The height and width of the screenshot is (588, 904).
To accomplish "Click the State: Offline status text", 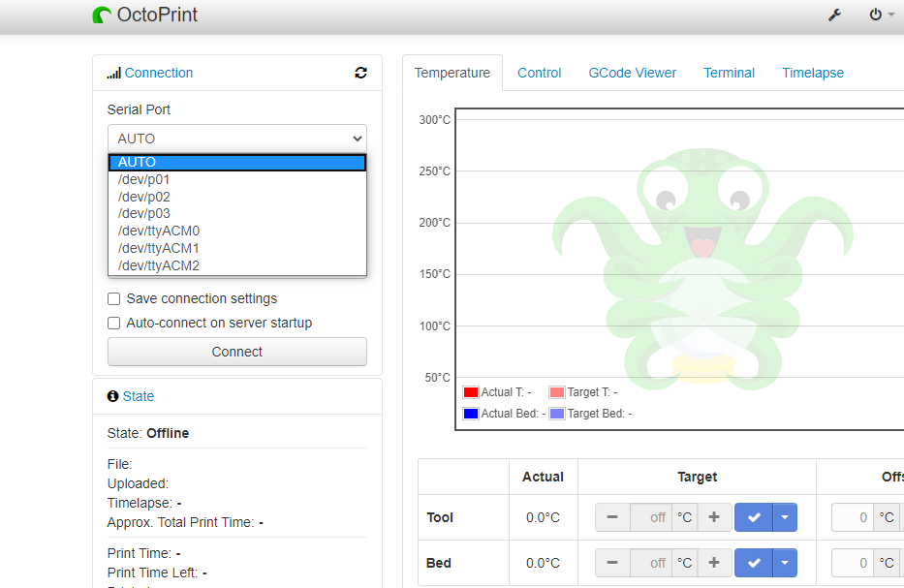I will [x=148, y=433].
